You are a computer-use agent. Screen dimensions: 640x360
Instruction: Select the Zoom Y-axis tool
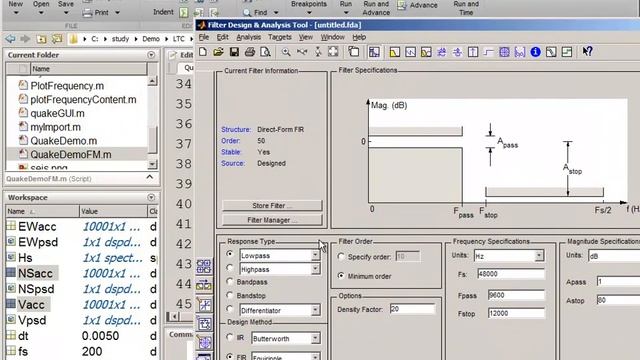tap(318, 52)
